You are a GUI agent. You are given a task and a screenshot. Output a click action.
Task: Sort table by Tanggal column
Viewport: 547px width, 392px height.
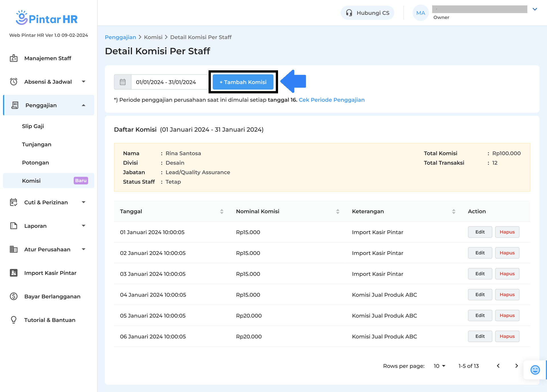(222, 211)
